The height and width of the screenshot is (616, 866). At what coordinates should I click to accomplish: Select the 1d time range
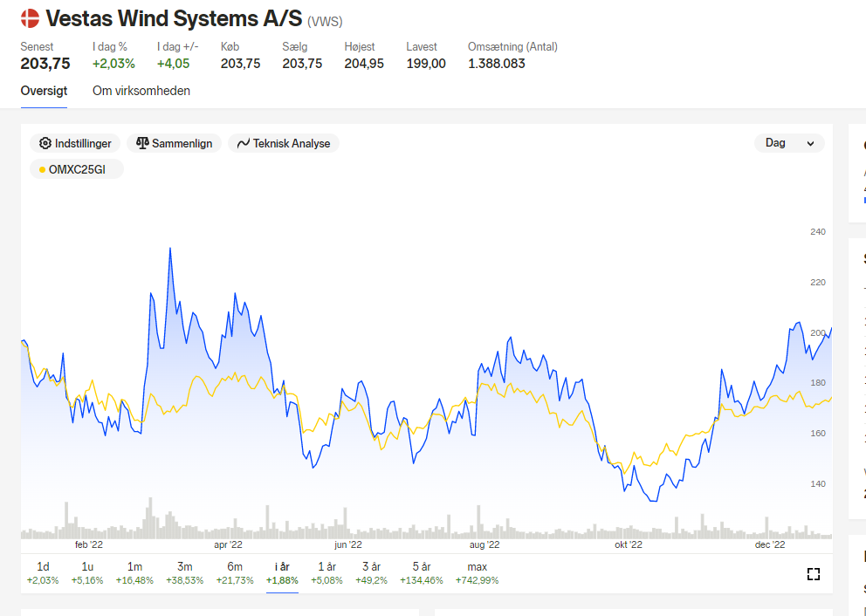click(43, 573)
